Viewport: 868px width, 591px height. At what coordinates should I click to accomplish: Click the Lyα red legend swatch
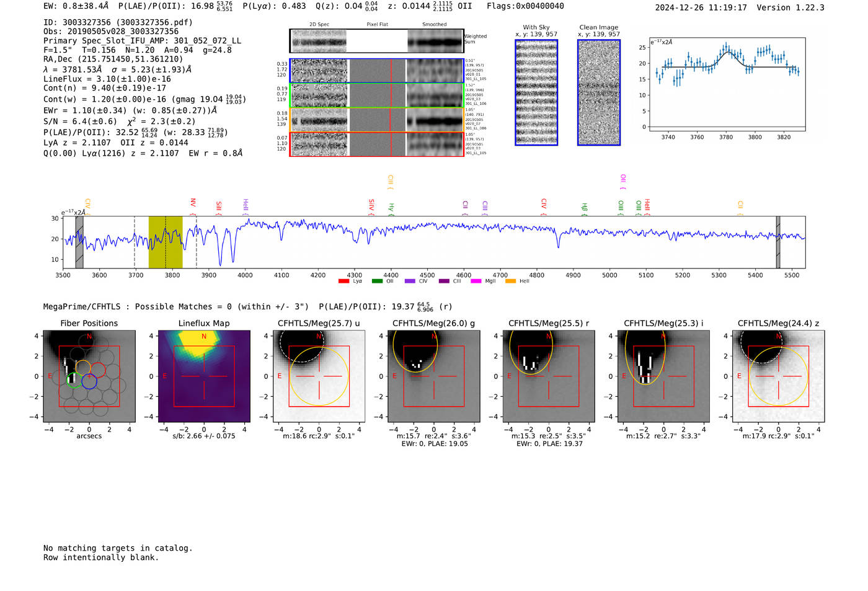pos(343,282)
